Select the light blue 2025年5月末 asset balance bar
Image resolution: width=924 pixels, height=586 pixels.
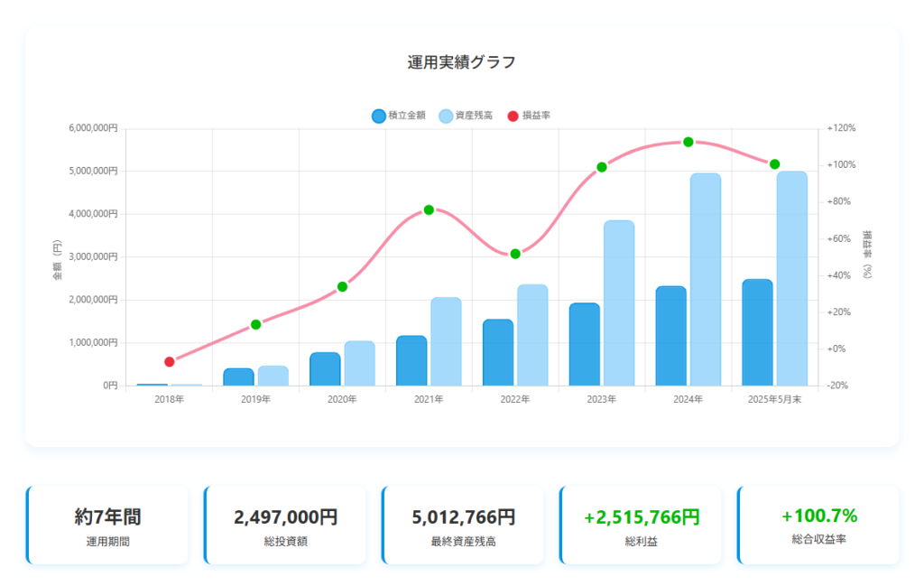792,279
